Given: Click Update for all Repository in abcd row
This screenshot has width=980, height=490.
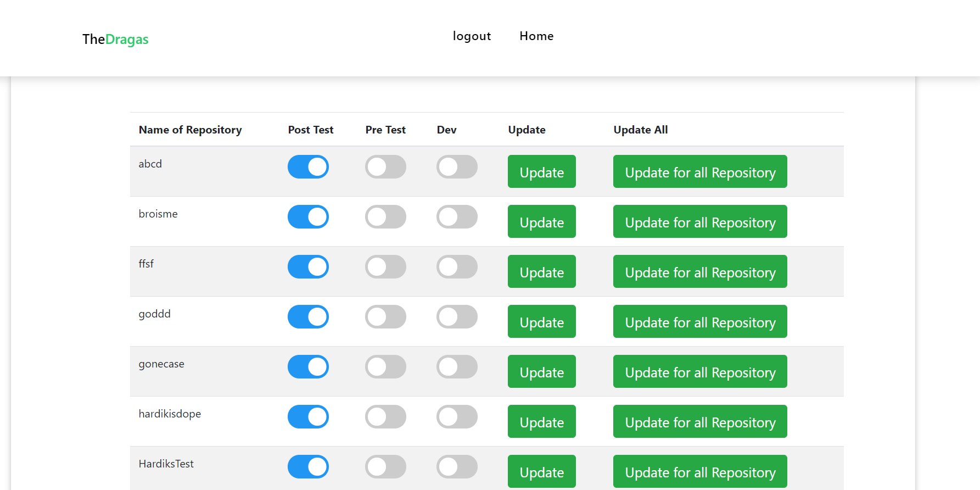Looking at the screenshot, I should coord(700,171).
